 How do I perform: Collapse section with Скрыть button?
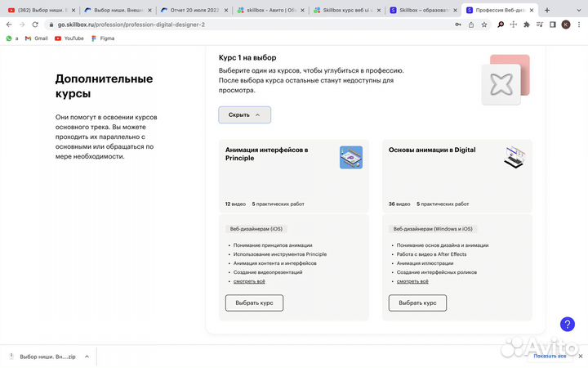click(244, 115)
